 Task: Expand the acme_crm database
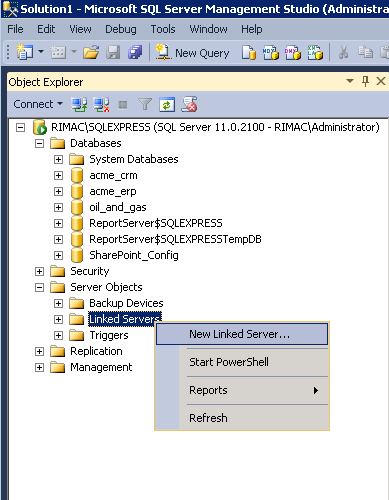click(x=58, y=176)
